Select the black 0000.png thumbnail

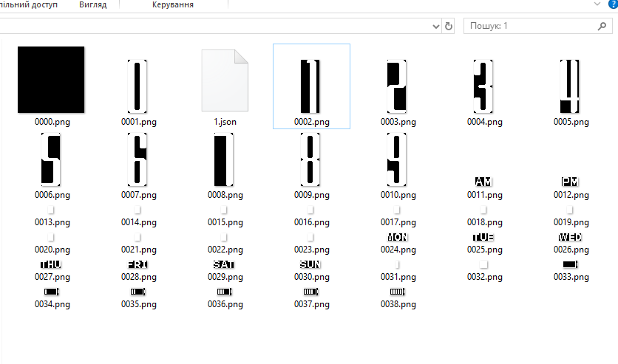coord(51,80)
